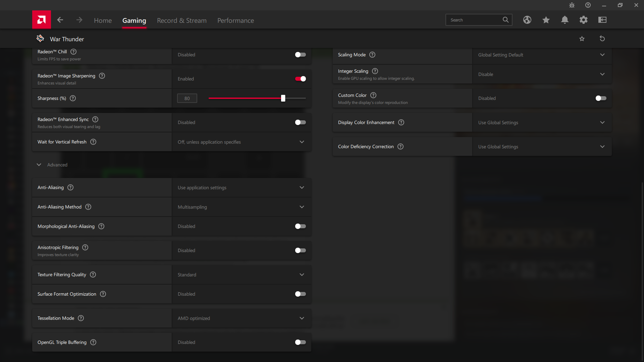644x362 pixels.
Task: Go forward with the right arrow
Action: [79, 20]
